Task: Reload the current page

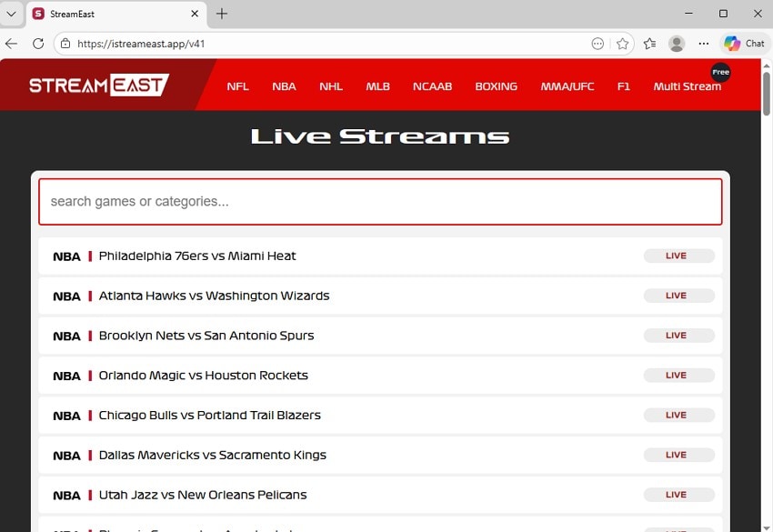Action: click(x=37, y=43)
